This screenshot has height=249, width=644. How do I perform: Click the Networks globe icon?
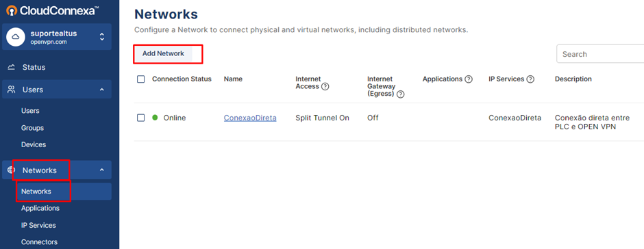[11, 170]
